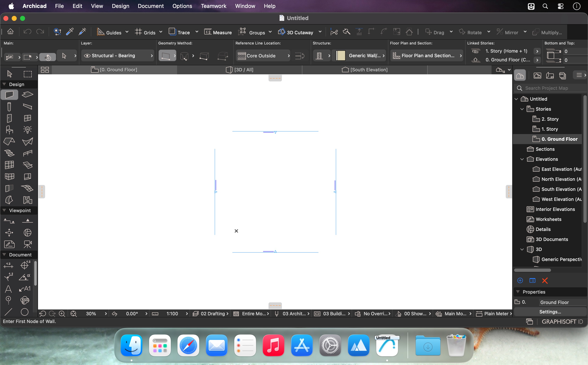588x365 pixels.
Task: Switch to the South Elevation tab
Action: (365, 70)
